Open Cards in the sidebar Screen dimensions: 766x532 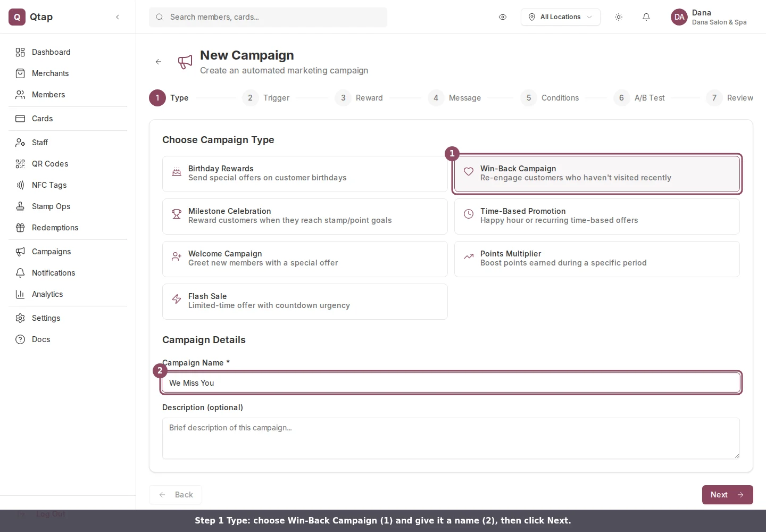click(68, 119)
